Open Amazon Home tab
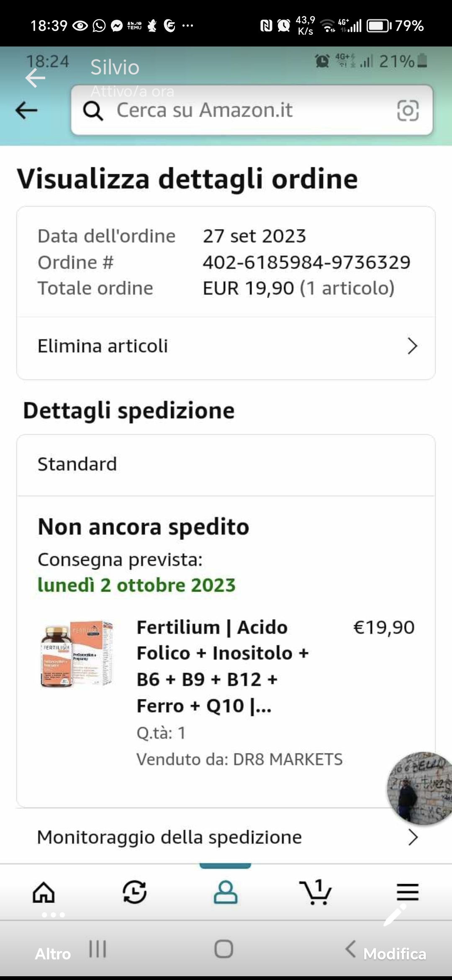This screenshot has height=980, width=452. pos(44,892)
